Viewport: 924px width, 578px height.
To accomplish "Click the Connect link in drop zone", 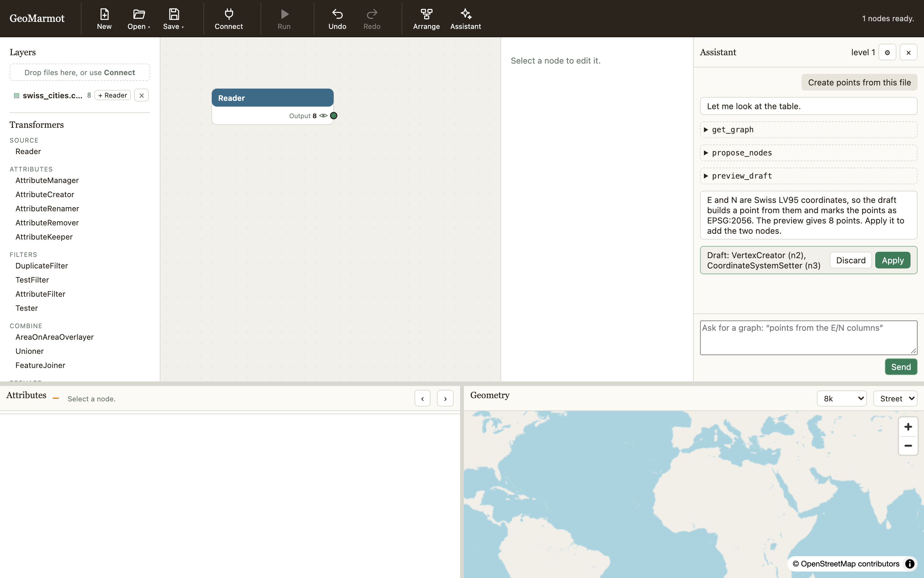I will point(119,73).
